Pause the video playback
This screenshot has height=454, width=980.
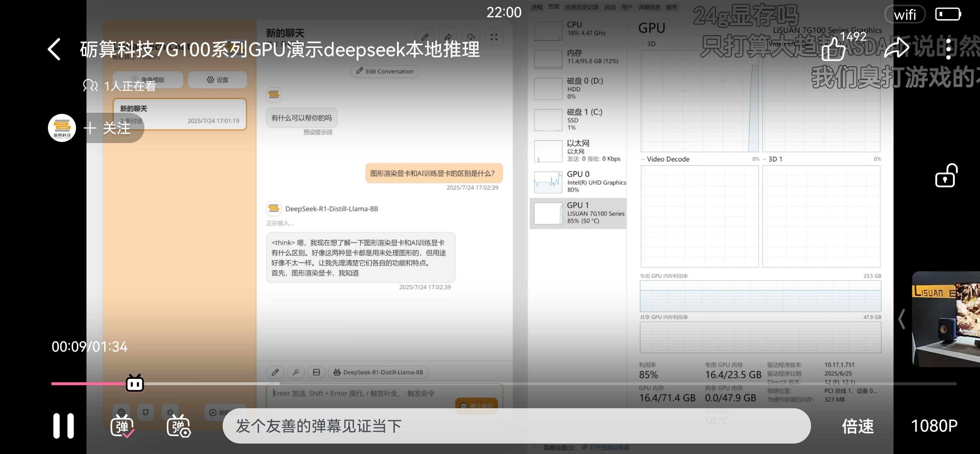63,426
